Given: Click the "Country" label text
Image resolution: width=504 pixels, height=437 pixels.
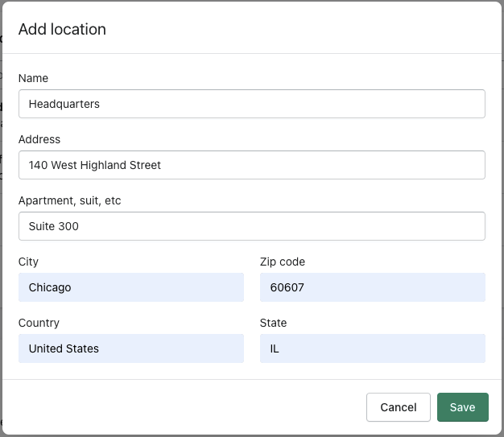Looking at the screenshot, I should [39, 323].
